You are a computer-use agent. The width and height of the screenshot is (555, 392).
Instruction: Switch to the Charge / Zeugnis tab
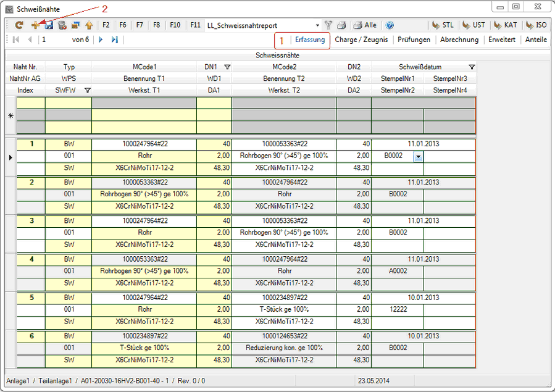pos(361,40)
